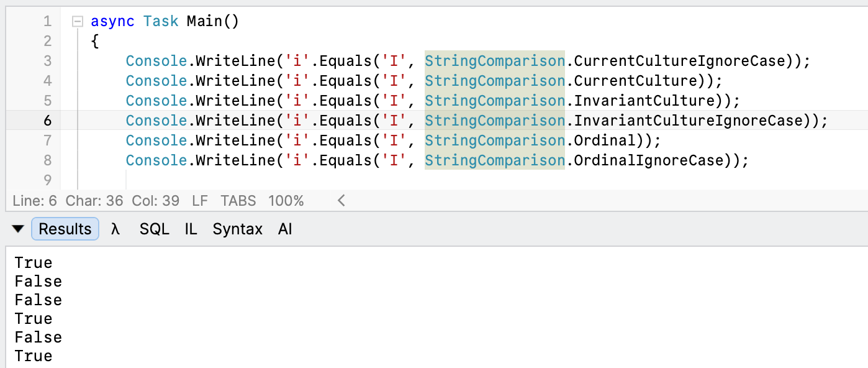Click the highlighted StringComparison on line 5
This screenshot has height=368, width=868.
point(495,101)
